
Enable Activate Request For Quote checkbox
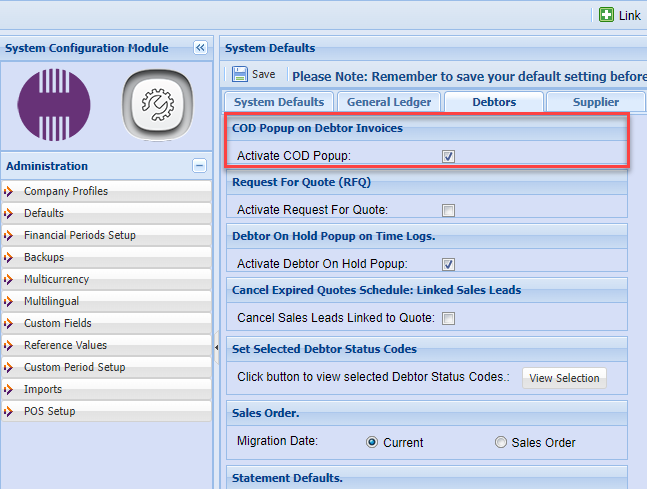(x=448, y=210)
